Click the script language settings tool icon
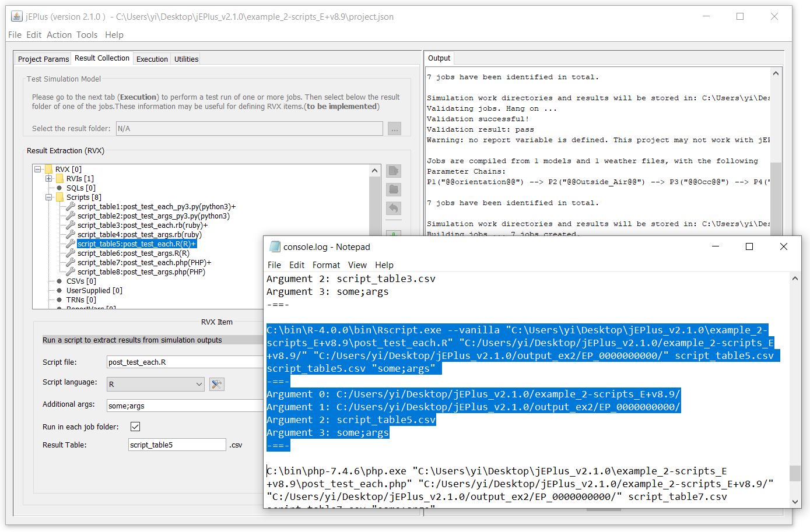 [x=217, y=384]
